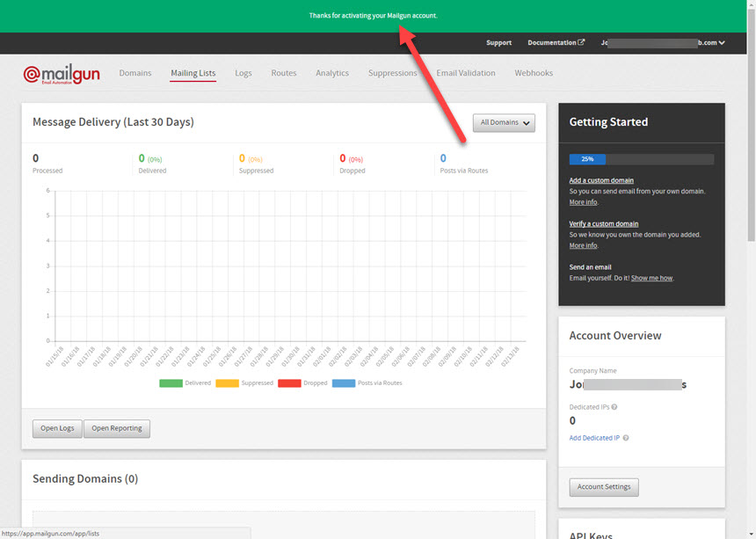The height and width of the screenshot is (539, 756).
Task: Click the green Delivered legend swatch
Action: click(171, 383)
